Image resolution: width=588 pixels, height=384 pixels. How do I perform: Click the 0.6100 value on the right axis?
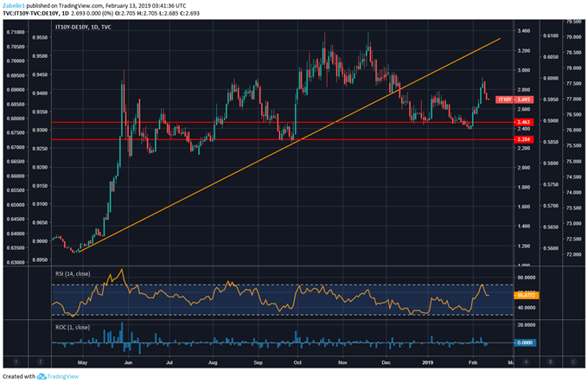[551, 35]
